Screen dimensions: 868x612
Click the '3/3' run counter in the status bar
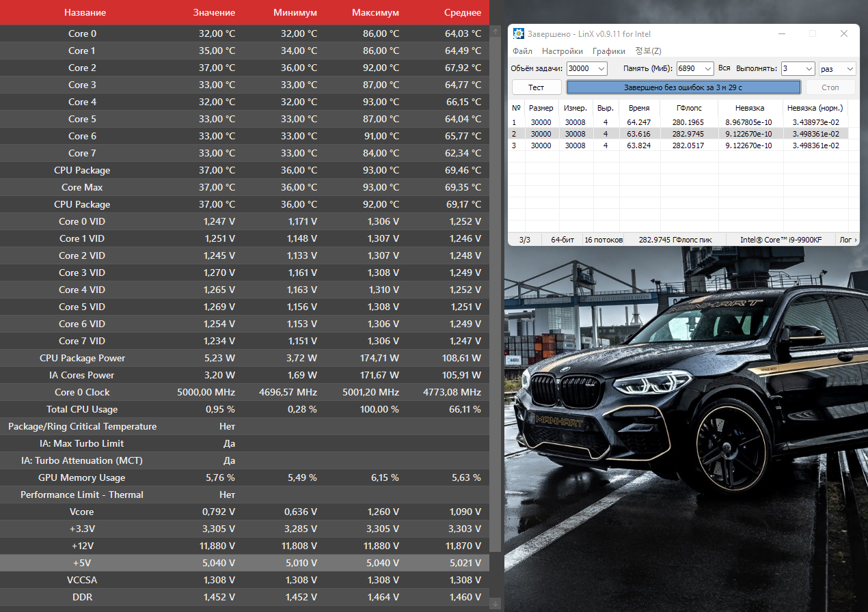point(525,240)
